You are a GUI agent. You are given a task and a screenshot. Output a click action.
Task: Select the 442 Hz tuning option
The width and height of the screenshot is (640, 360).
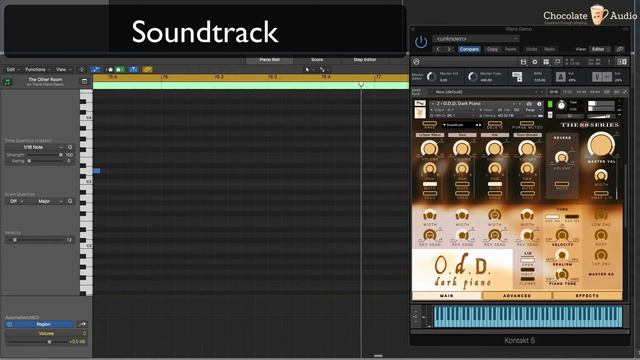coord(572,218)
